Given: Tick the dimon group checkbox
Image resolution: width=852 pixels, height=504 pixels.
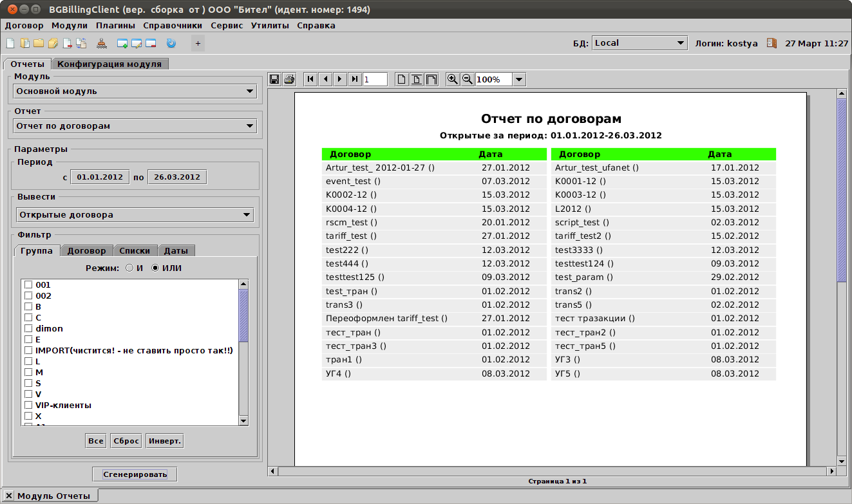Looking at the screenshot, I should point(28,329).
